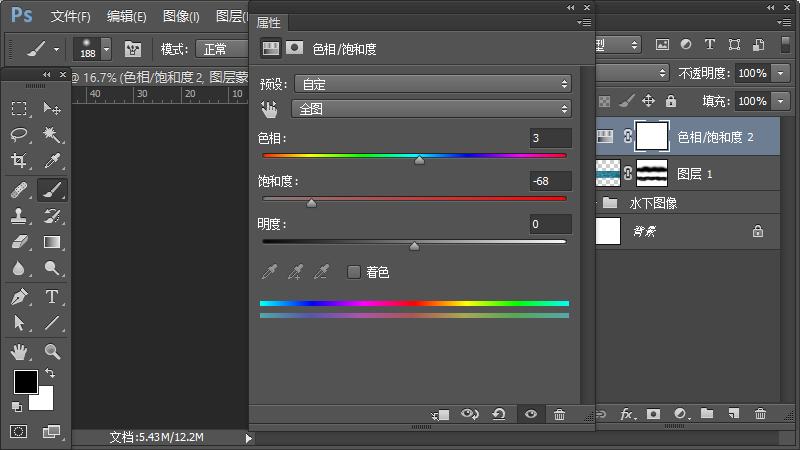Create new layer in Layers panel
Image resolution: width=800 pixels, height=450 pixels.
coord(734,413)
